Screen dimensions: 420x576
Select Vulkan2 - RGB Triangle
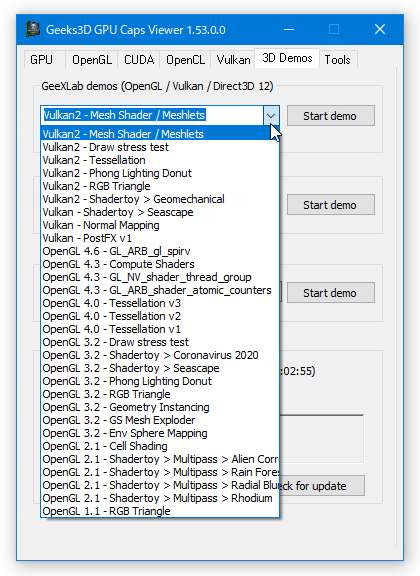pyautogui.click(x=160, y=186)
